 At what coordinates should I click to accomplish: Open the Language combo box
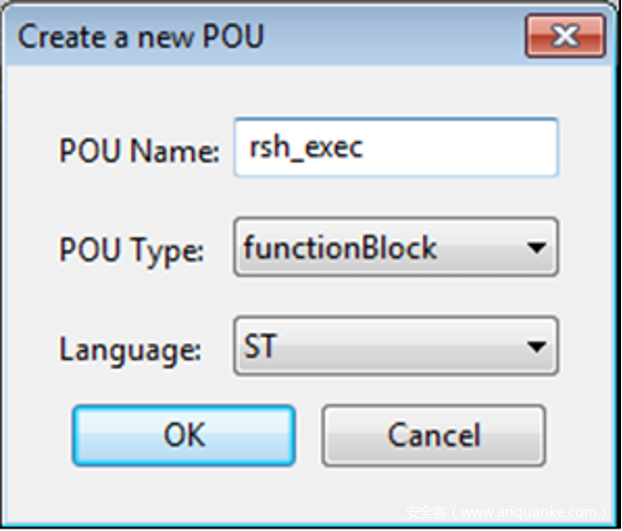click(396, 347)
